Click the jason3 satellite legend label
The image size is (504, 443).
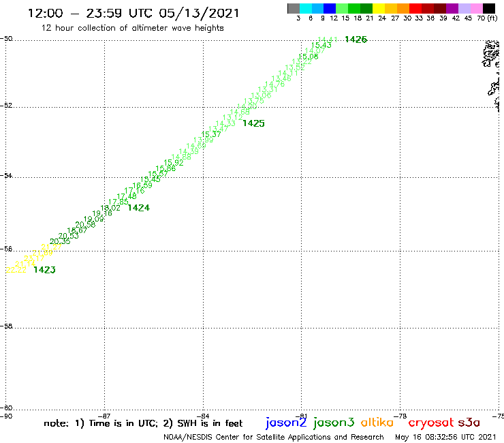(334, 423)
